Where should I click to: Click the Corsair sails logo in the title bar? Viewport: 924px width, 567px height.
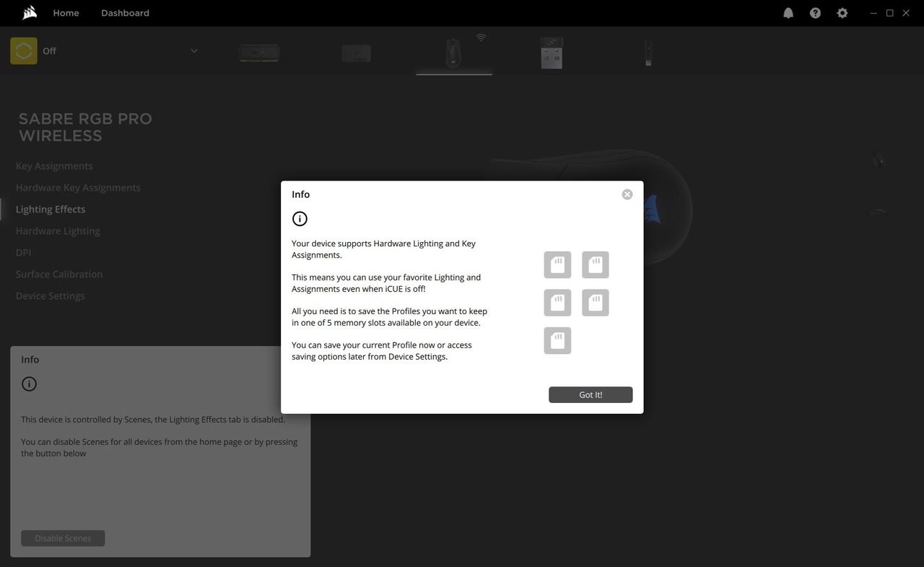tap(30, 12)
